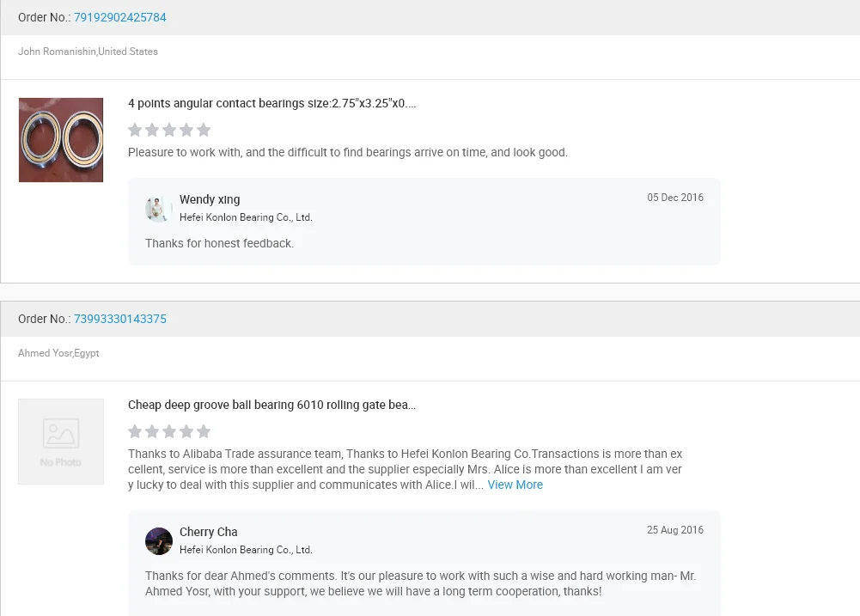Click third star of Ahmed's review rating
Screen dimensions: 860x616
tap(169, 431)
